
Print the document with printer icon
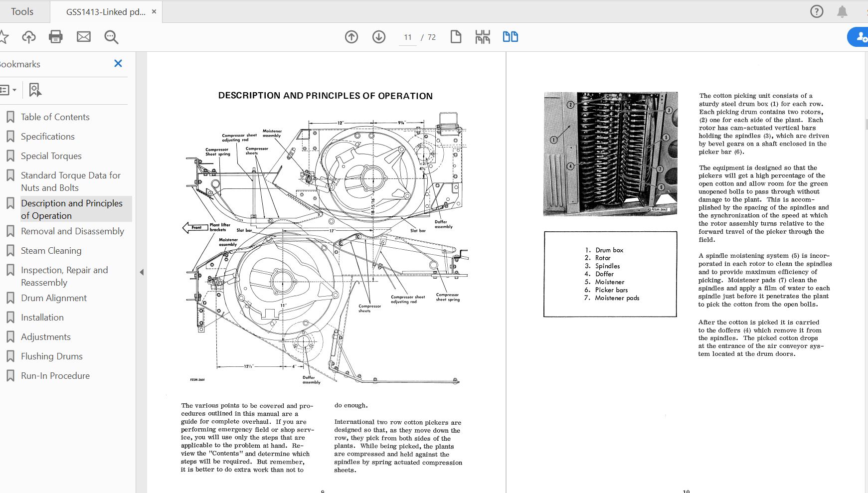56,37
